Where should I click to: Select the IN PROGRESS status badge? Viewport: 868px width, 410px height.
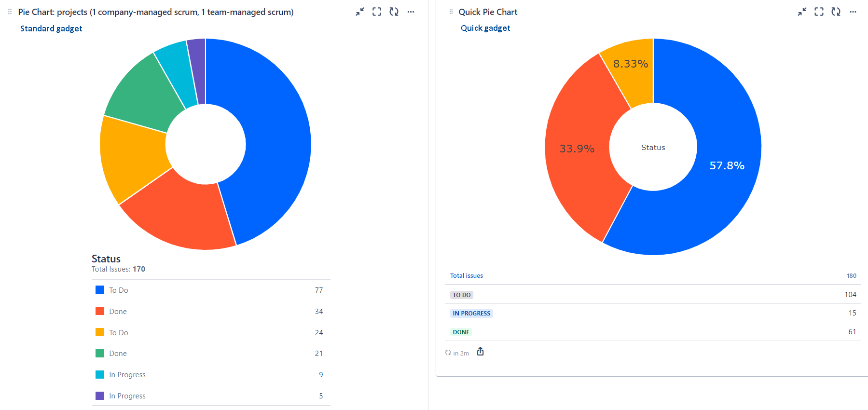coord(471,314)
